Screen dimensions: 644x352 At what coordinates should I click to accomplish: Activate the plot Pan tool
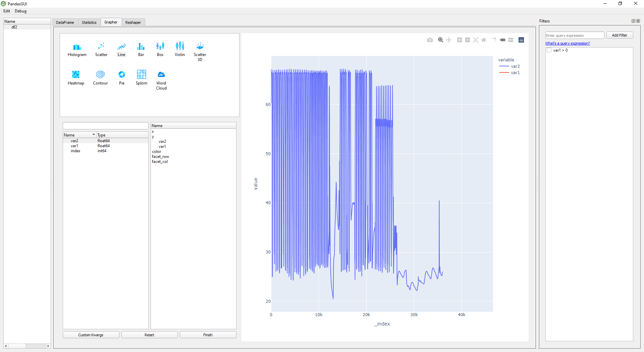click(x=449, y=40)
